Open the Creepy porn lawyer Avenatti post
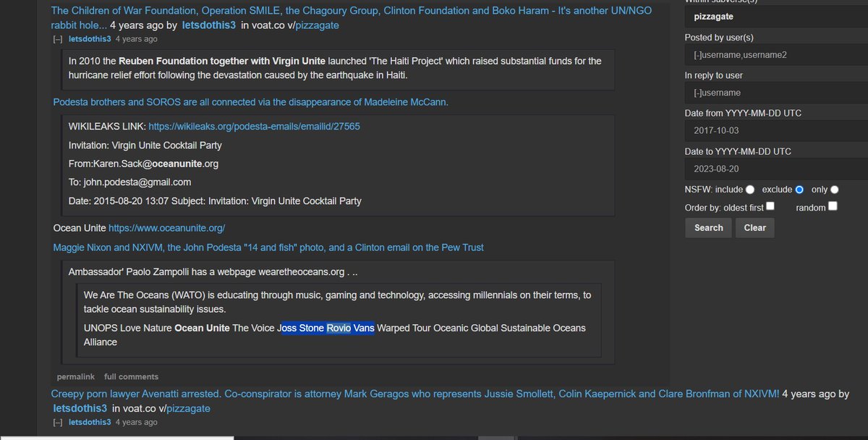Viewport: 868px width, 440px height. coord(415,394)
